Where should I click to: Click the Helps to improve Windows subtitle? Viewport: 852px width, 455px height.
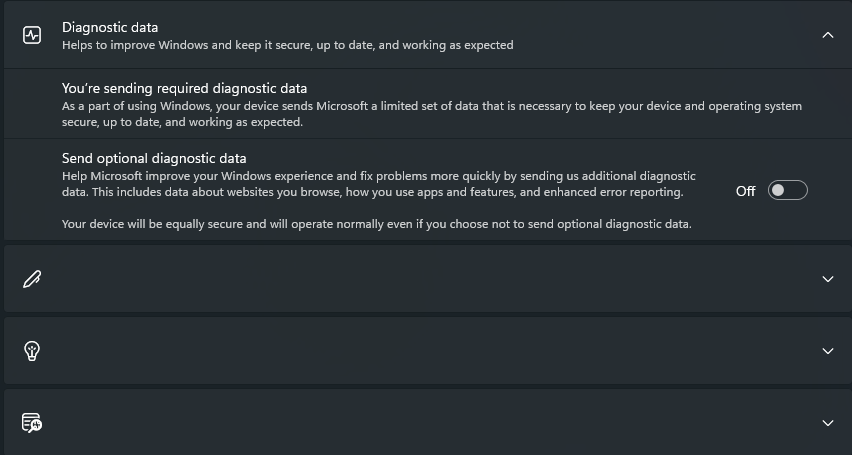[287, 45]
